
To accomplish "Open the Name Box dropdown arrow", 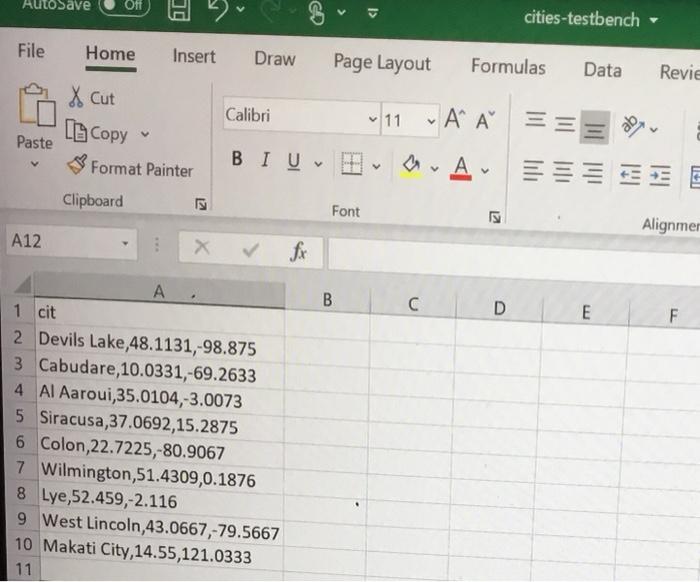I will click(125, 244).
